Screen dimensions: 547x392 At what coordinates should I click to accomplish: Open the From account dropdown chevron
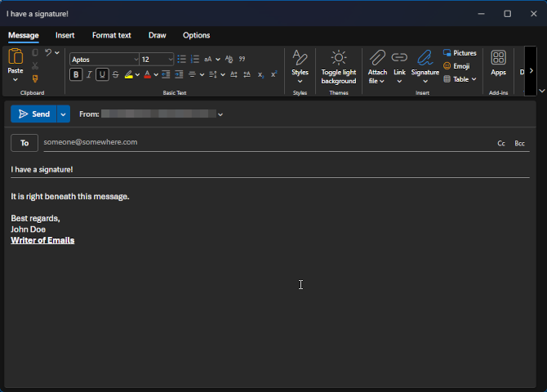[220, 114]
